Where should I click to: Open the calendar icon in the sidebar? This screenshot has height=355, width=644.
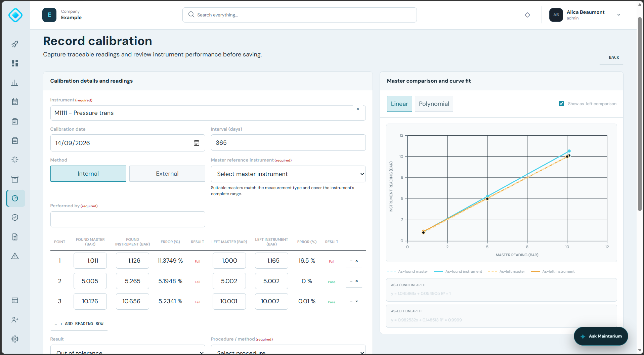coord(15,102)
